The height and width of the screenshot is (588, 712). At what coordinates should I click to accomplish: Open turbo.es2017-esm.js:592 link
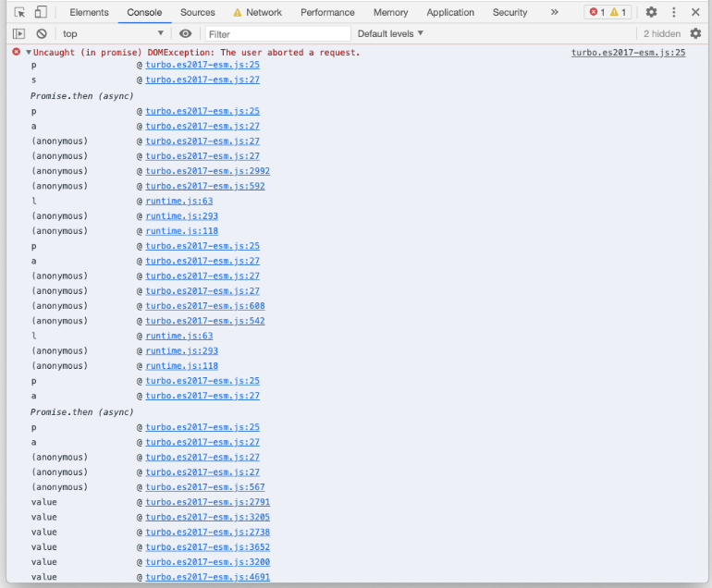coord(204,186)
